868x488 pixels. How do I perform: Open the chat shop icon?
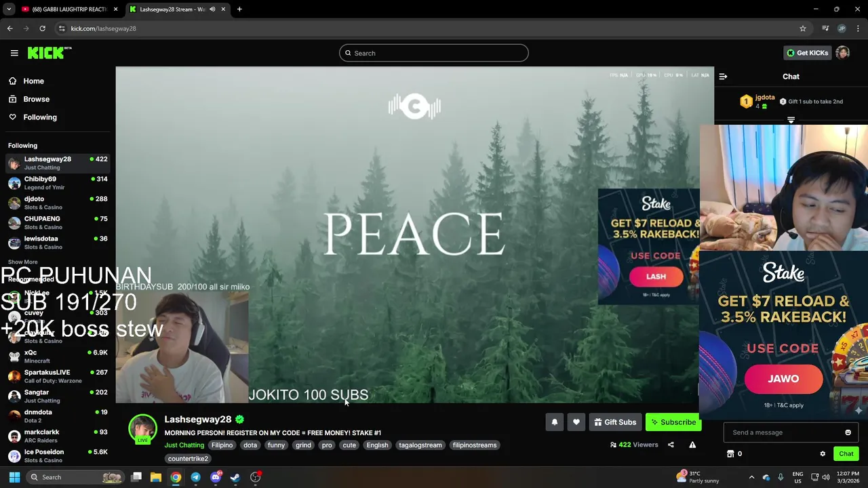[x=730, y=454]
